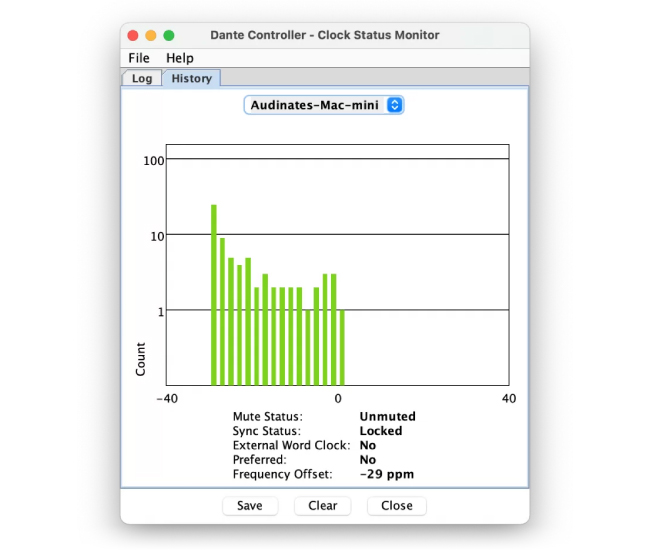Click the window title bar text

point(324,35)
